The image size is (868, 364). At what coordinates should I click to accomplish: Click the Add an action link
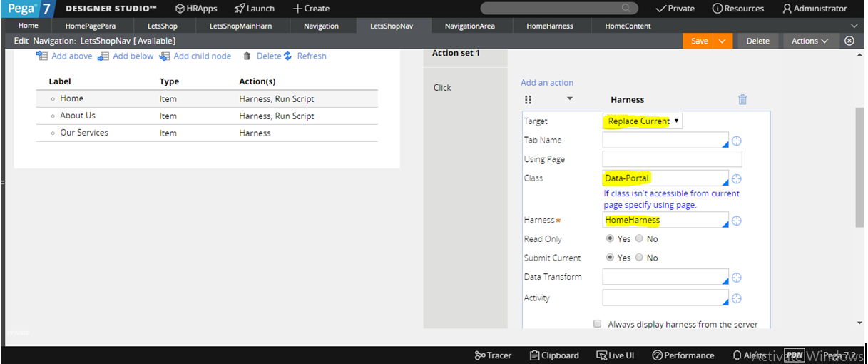tap(547, 83)
